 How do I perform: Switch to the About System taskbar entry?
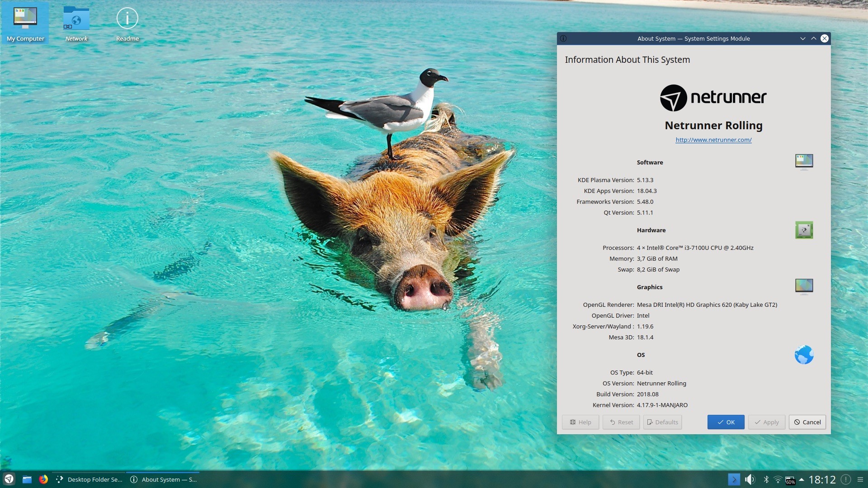(163, 479)
